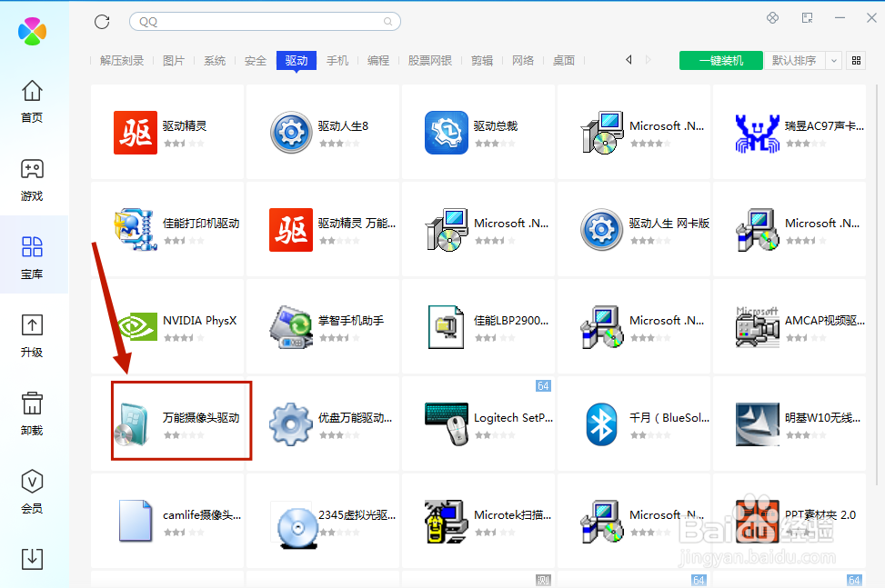
Task: Click the 驱动总裁 title text
Action: [496, 126]
